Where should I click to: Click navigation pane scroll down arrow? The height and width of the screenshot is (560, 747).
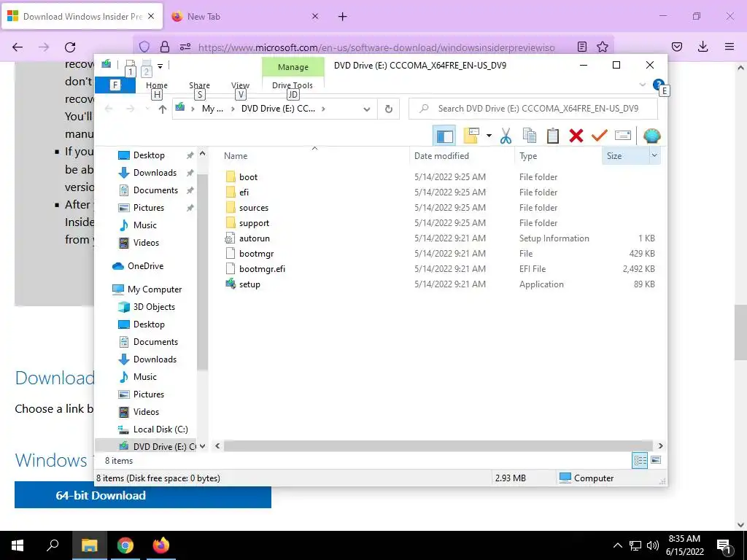203,446
